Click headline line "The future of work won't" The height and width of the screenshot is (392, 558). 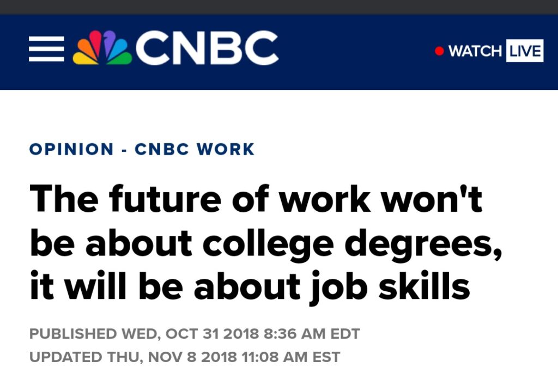pos(256,199)
